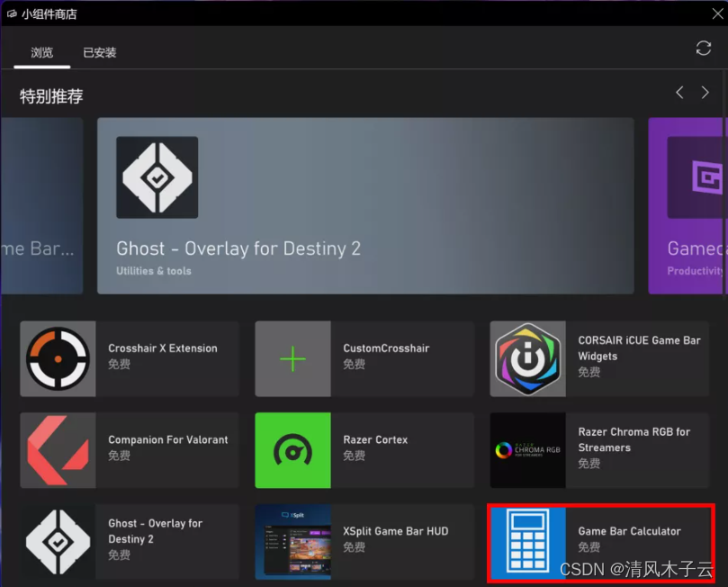The image size is (728, 587).
Task: Click the 特别推荐 heading
Action: [x=51, y=96]
